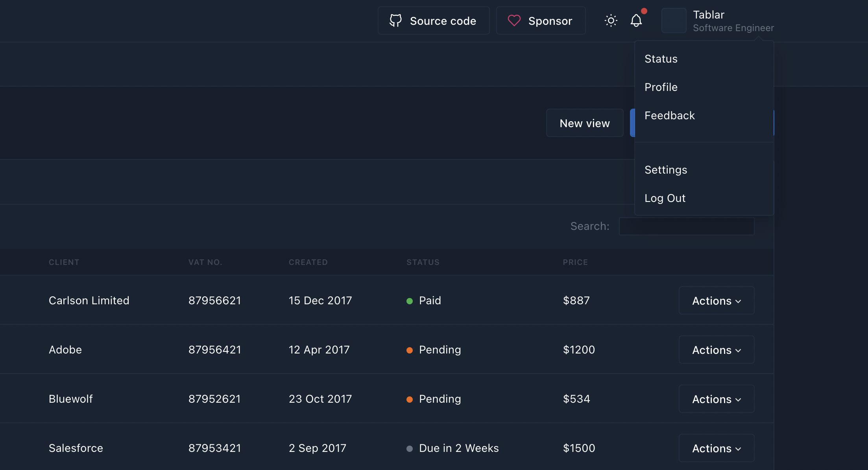Select Profile from user menu
This screenshot has height=470, width=868.
coord(704,87)
